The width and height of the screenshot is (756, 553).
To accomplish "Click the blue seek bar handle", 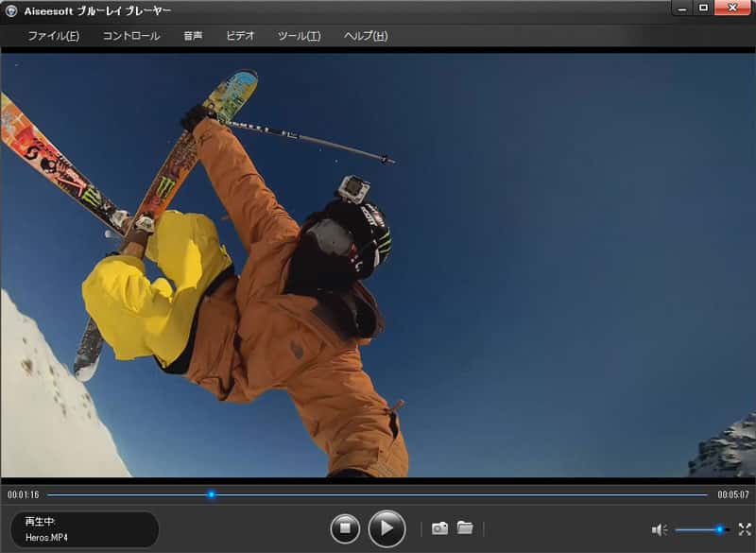I will [x=212, y=494].
